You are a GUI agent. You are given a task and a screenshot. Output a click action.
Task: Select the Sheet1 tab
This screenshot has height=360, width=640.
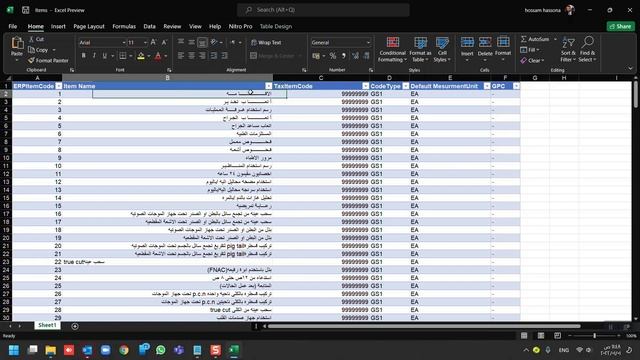click(47, 325)
